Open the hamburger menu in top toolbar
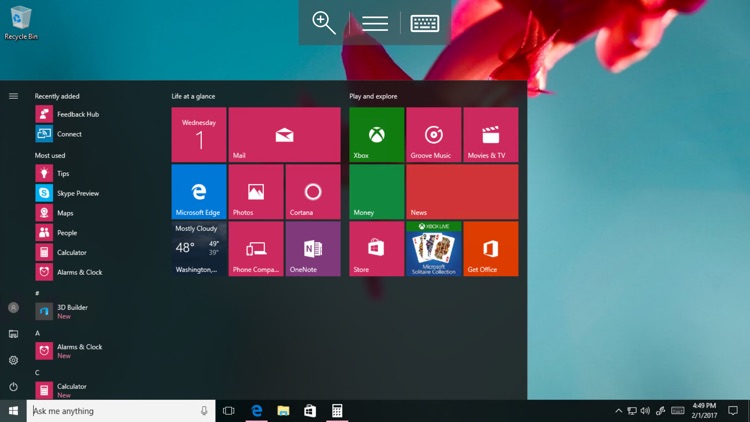Image resolution: width=750 pixels, height=422 pixels. tap(375, 23)
